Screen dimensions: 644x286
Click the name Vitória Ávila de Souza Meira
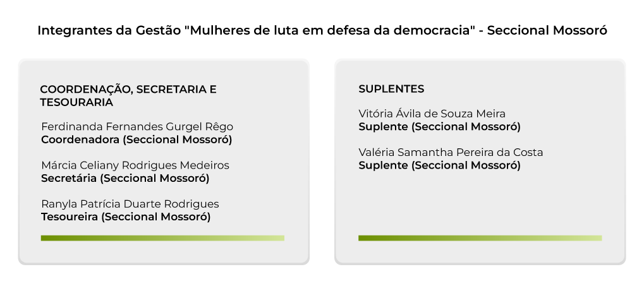[432, 114]
